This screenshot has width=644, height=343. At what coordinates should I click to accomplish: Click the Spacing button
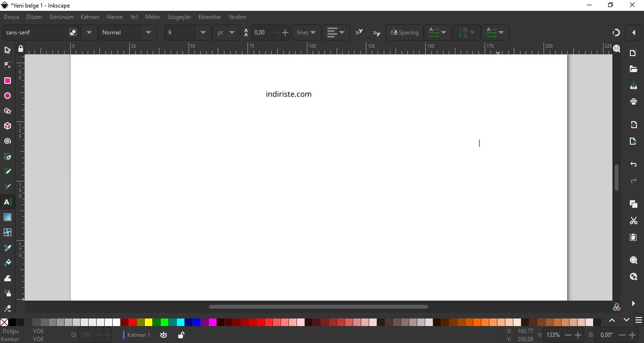(x=405, y=33)
